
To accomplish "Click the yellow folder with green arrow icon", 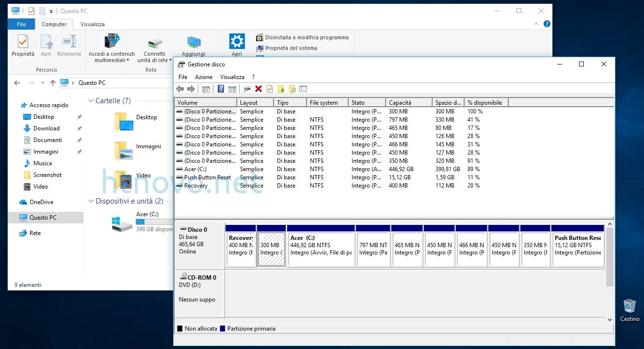I will (281, 89).
